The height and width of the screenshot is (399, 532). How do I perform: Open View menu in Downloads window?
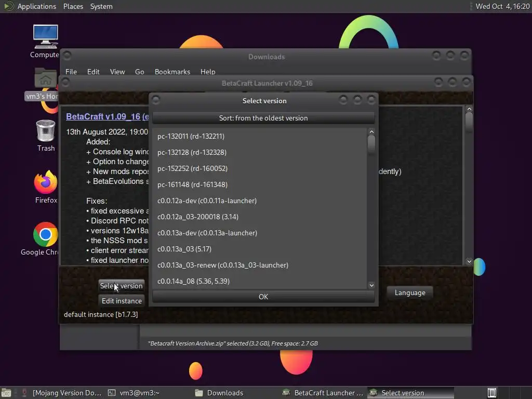(x=117, y=72)
